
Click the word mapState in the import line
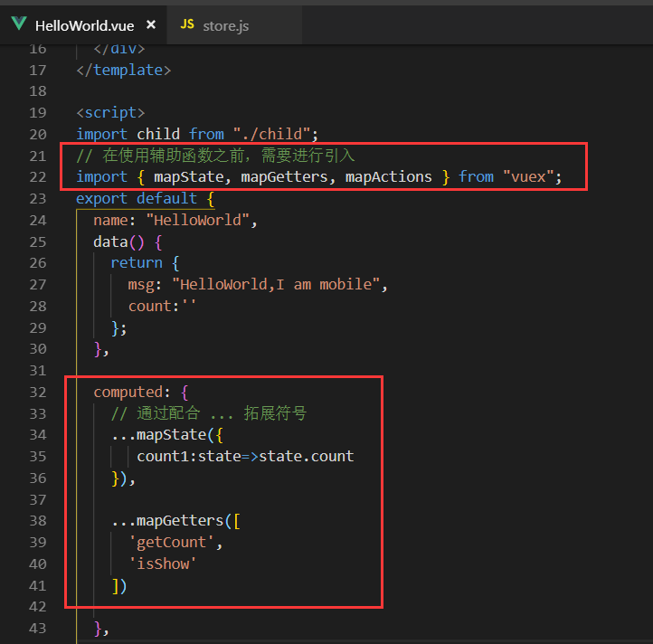click(189, 177)
